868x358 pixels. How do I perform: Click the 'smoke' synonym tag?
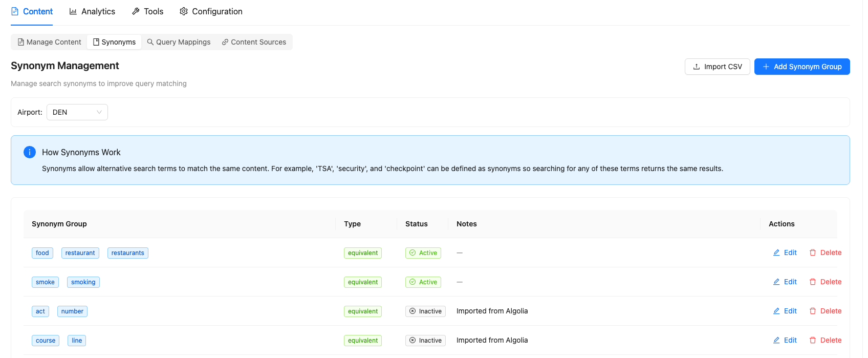(45, 282)
